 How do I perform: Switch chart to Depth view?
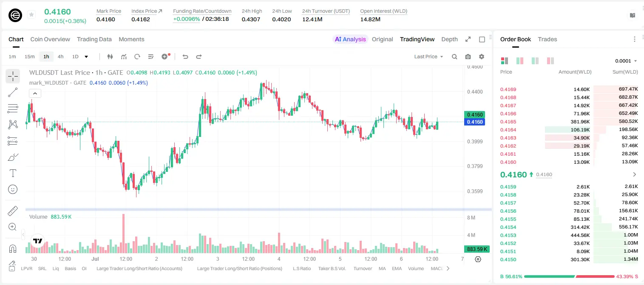point(449,39)
